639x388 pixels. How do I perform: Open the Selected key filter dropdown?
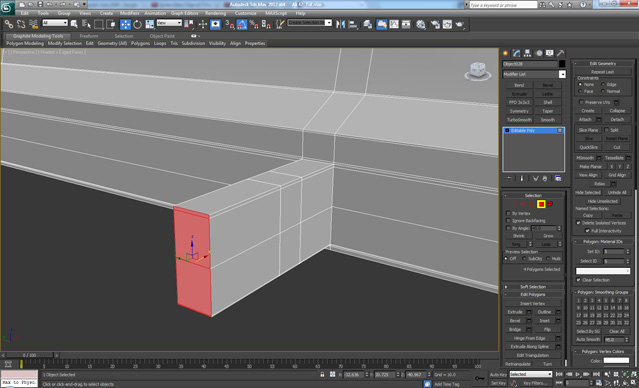[x=531, y=374]
